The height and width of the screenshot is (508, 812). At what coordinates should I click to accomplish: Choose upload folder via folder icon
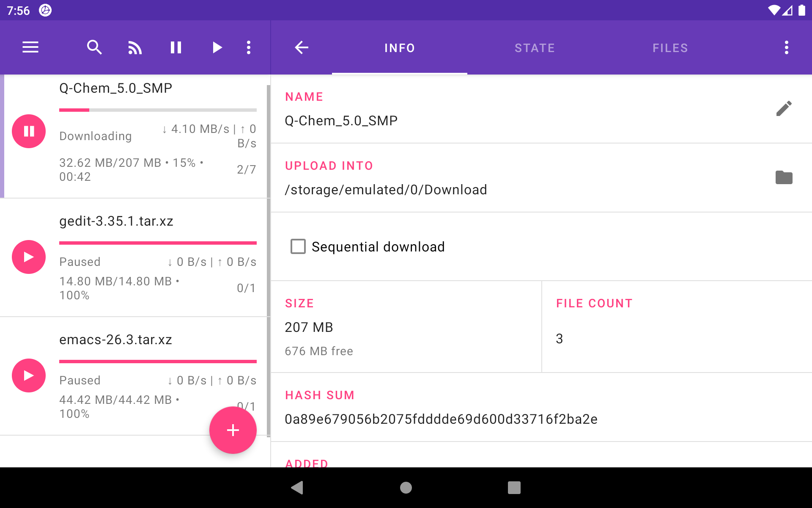point(784,178)
